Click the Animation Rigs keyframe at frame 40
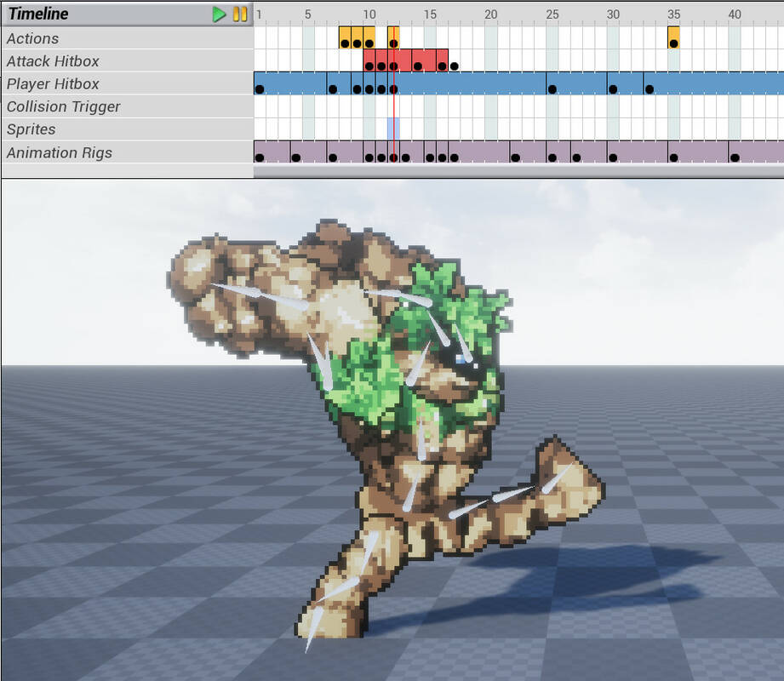This screenshot has height=681, width=784. 735,157
